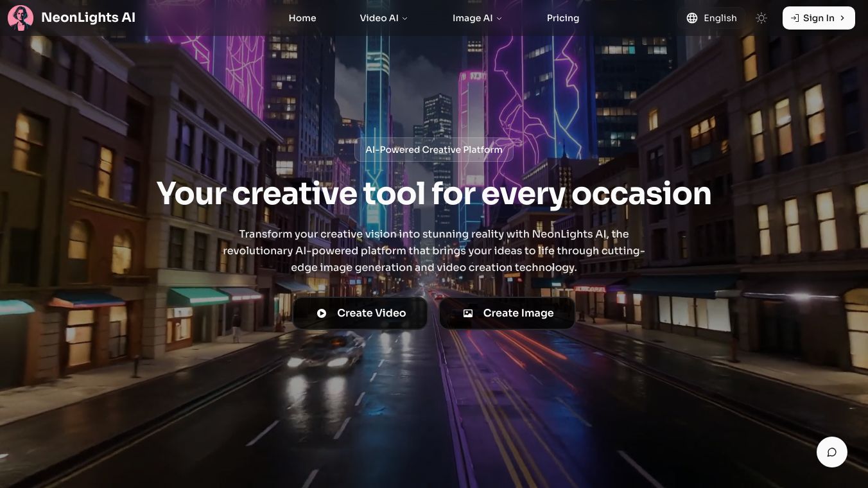Toggle the light/dark theme sun icon
Screen dimensions: 868x488
[761, 18]
